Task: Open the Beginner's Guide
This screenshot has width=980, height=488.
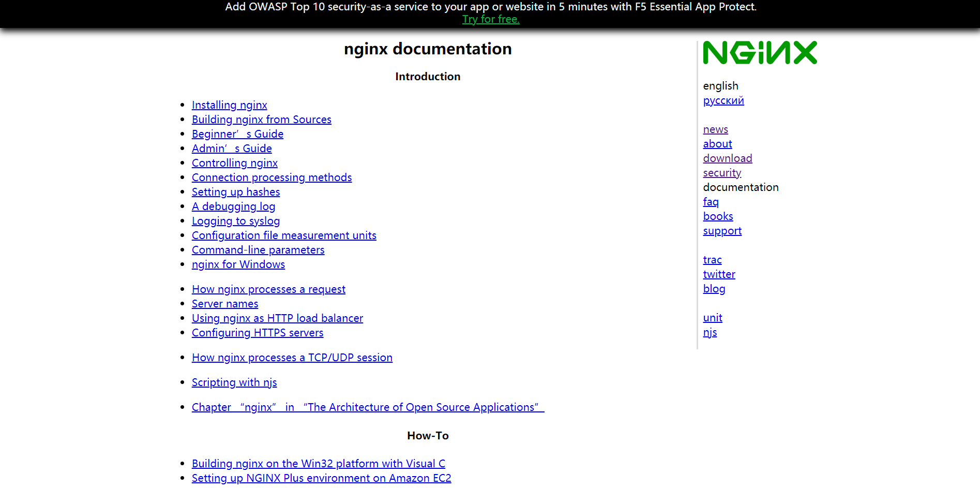Action: (237, 134)
